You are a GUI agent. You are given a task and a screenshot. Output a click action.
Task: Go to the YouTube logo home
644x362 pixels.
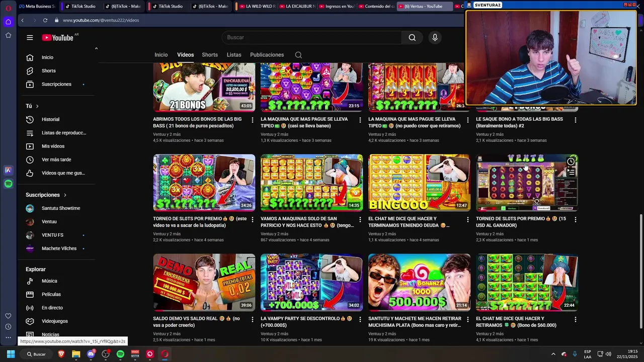pos(58,37)
